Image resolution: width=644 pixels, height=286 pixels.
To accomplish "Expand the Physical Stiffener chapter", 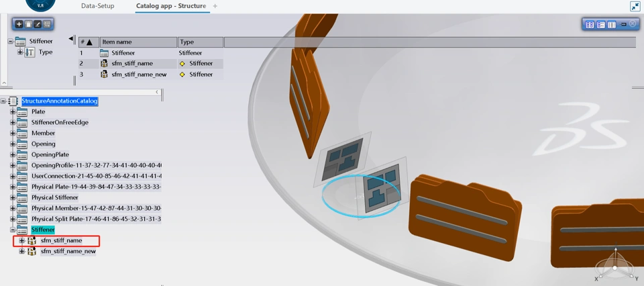I will pyautogui.click(x=13, y=197).
